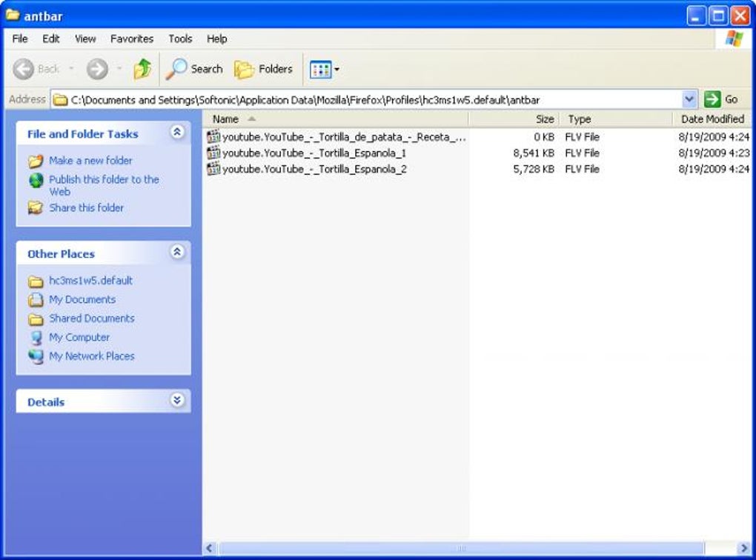
Task: Open the Edit menu
Action: [50, 39]
